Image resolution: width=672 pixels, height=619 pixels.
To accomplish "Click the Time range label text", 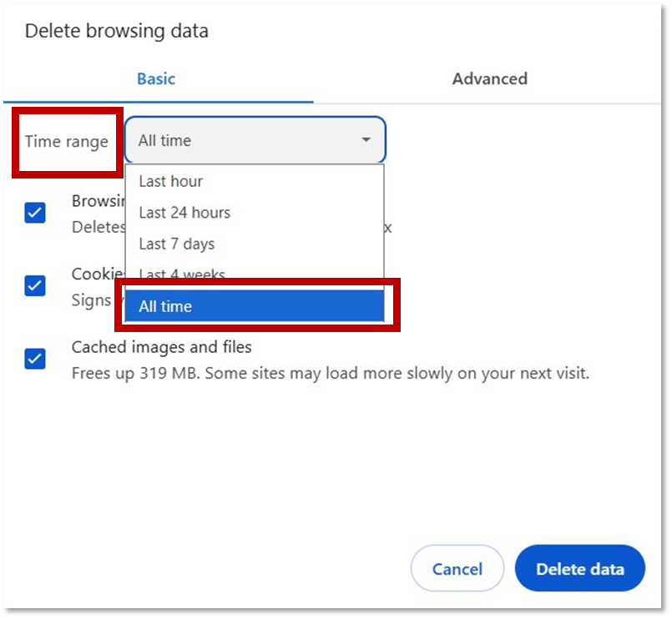I will (x=67, y=141).
